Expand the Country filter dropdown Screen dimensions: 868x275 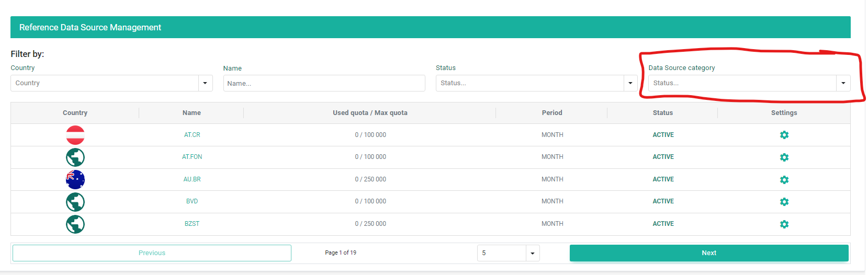click(x=205, y=83)
